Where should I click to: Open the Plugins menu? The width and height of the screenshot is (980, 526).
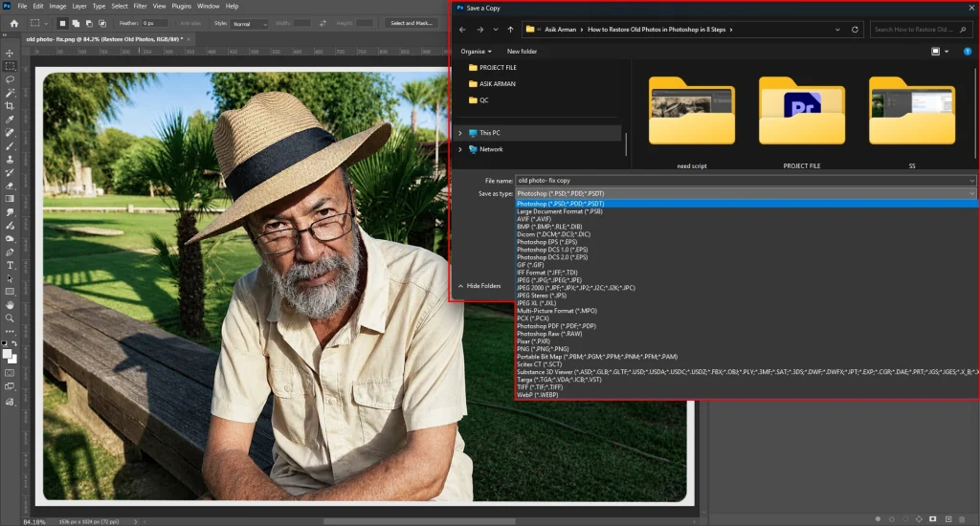pos(181,6)
